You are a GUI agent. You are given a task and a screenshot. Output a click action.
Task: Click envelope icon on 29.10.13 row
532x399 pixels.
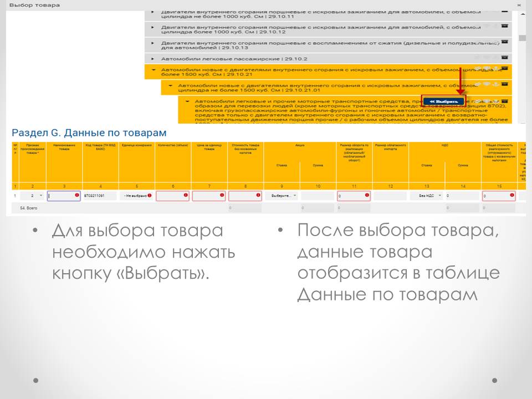click(x=504, y=42)
